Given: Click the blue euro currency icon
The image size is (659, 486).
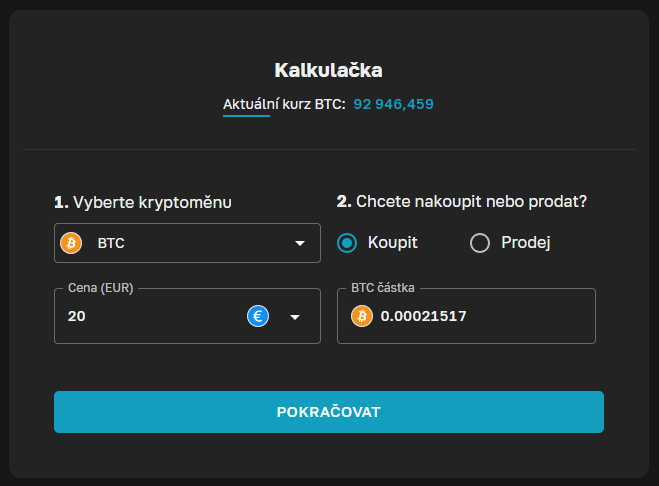Looking at the screenshot, I should [258, 317].
